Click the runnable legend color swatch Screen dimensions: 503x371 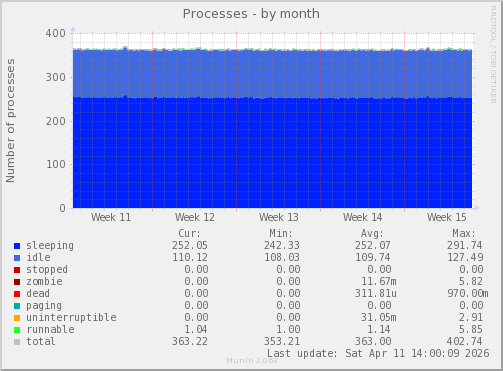click(17, 330)
